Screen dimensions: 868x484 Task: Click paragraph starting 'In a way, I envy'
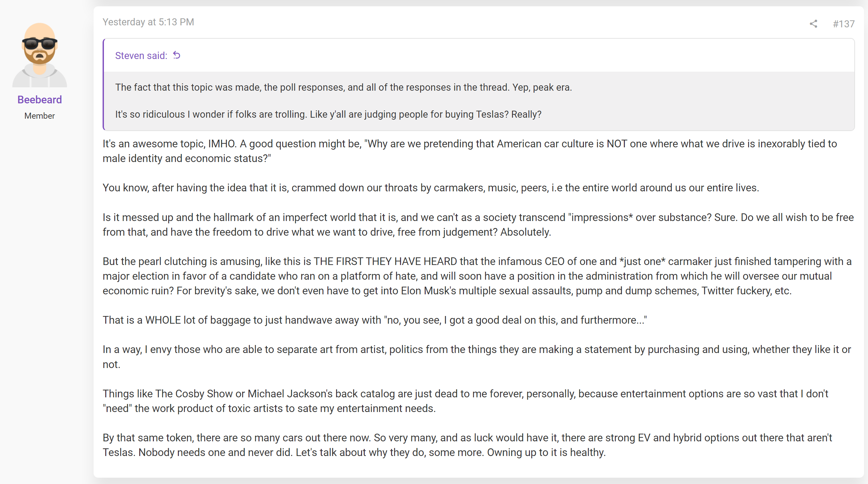click(x=477, y=357)
